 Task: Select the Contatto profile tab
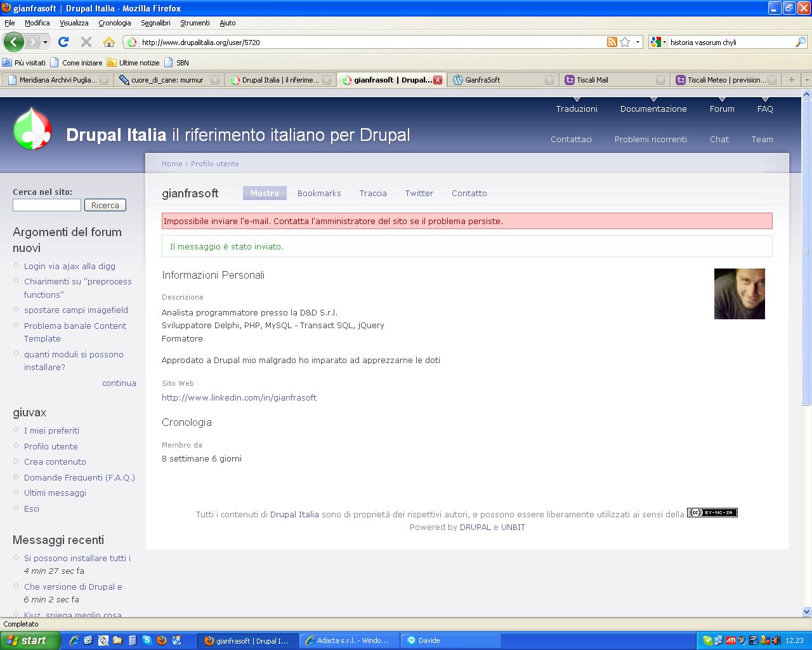tap(469, 193)
